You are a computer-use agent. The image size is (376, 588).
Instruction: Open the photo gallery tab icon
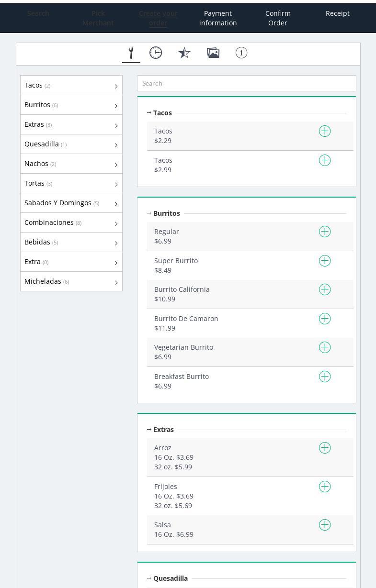213,53
